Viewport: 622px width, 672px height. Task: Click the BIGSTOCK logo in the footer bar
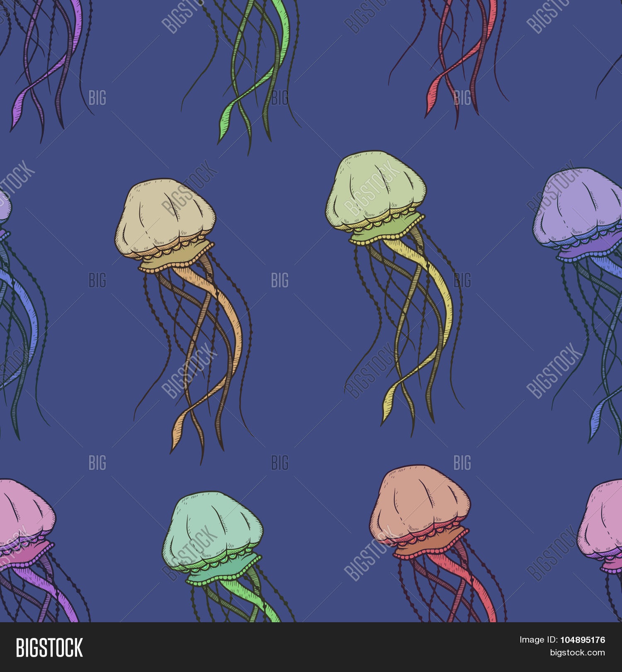49,648
